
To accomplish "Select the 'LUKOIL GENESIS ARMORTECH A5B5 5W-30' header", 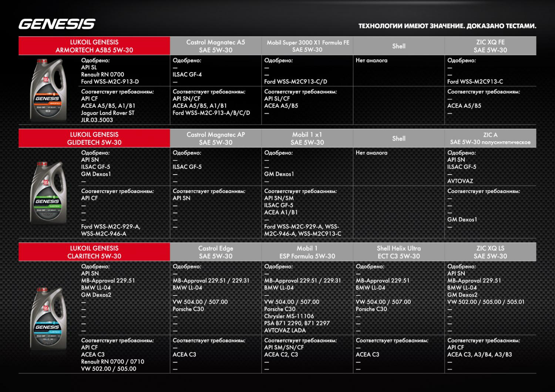I will pyautogui.click(x=94, y=46).
